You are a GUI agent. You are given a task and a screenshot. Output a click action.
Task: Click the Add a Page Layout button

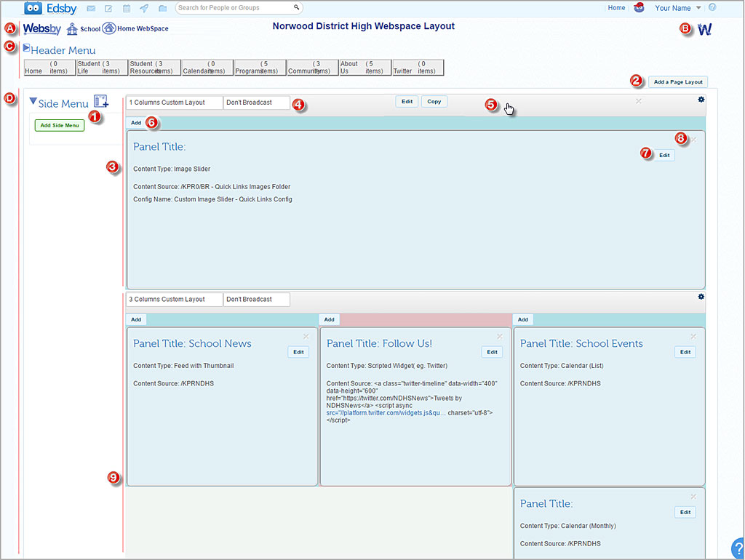678,81
